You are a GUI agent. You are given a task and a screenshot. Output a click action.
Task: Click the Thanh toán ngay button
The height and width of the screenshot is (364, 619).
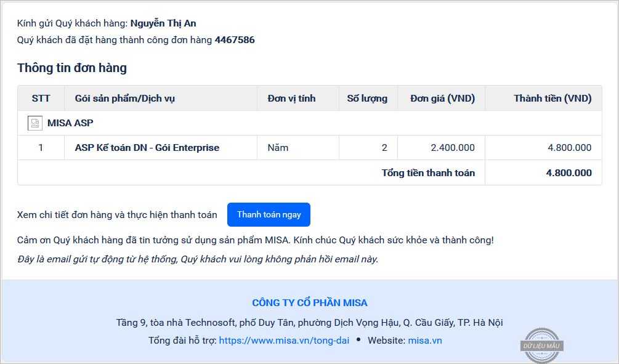click(x=269, y=215)
